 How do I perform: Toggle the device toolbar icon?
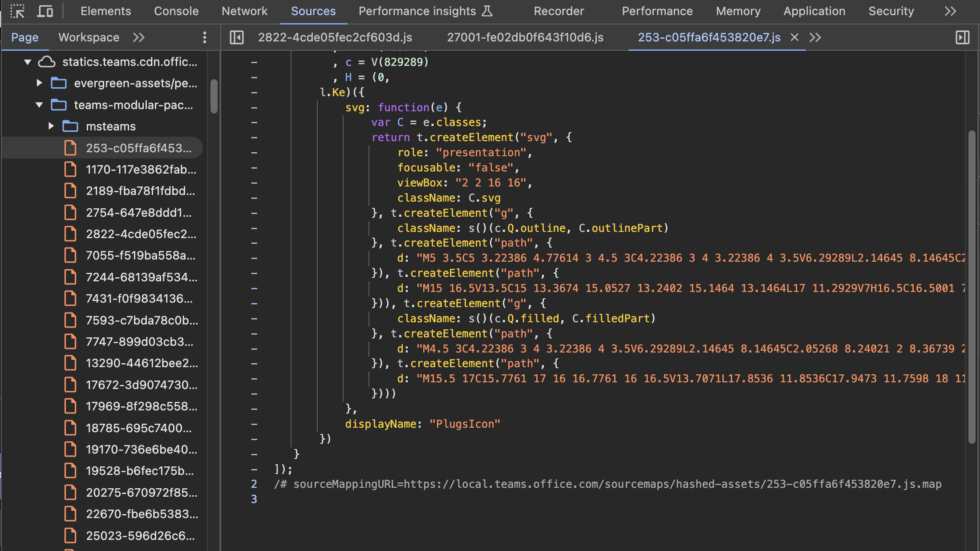tap(45, 11)
